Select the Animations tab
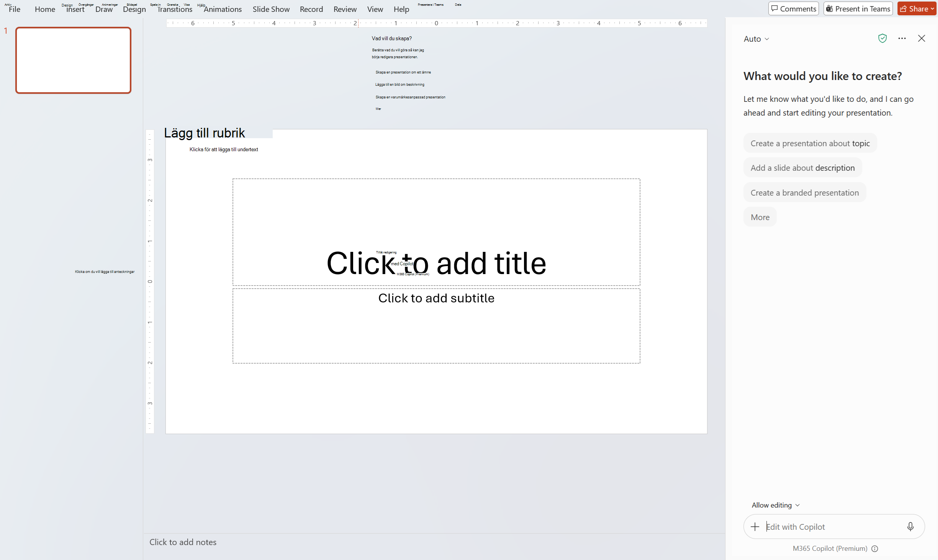Screen dimensions: 938x560 (223, 9)
